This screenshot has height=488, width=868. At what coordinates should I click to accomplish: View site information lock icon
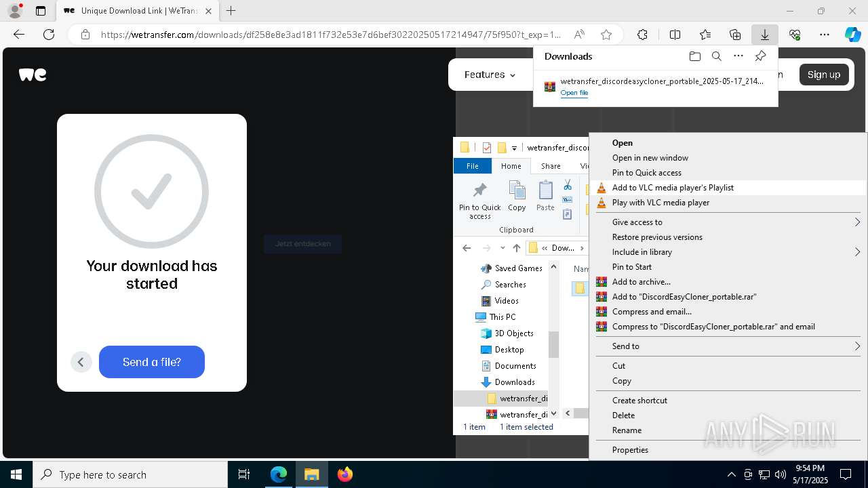pyautogui.click(x=85, y=35)
